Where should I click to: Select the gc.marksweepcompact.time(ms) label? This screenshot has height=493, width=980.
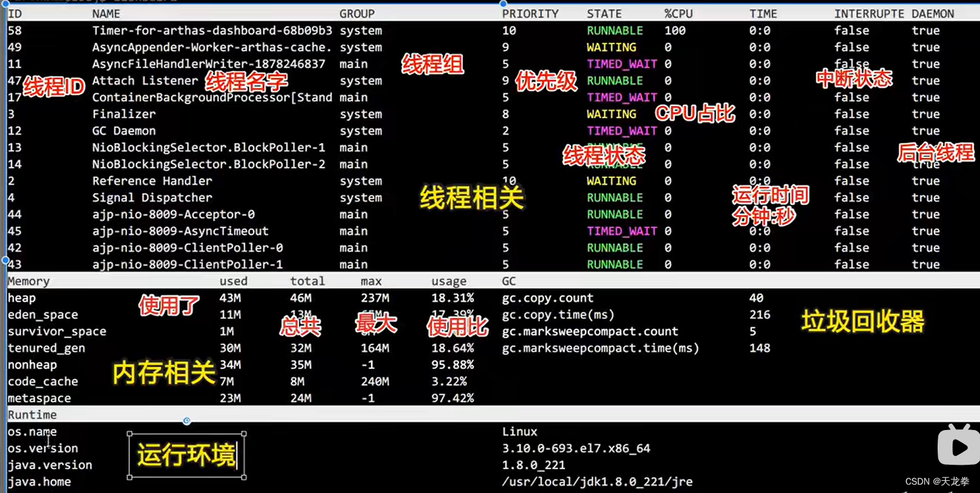tap(600, 348)
